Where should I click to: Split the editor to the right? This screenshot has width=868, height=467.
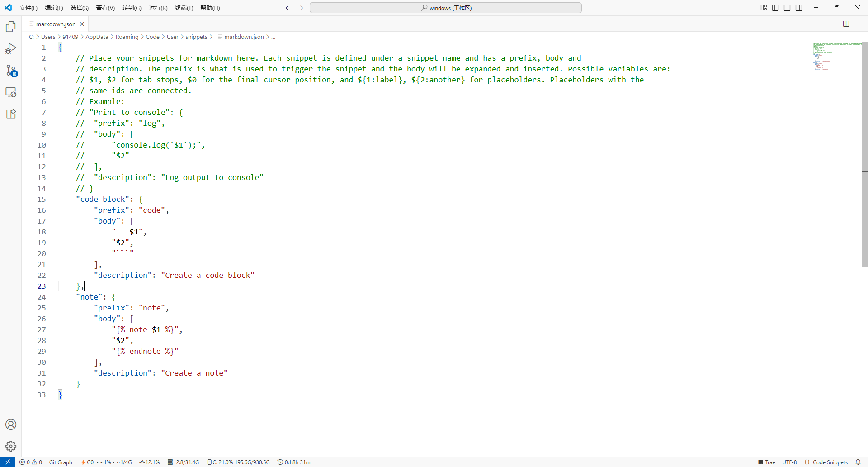(846, 24)
